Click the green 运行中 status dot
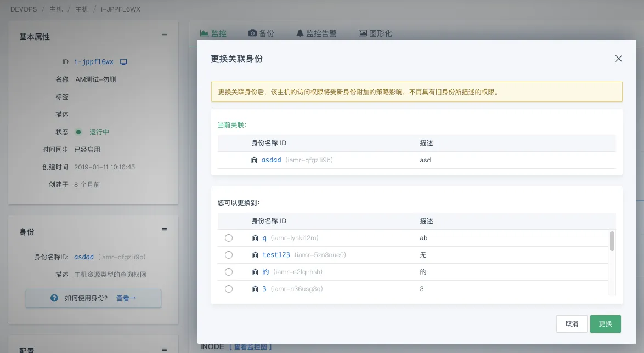This screenshot has width=644, height=353. pyautogui.click(x=80, y=132)
